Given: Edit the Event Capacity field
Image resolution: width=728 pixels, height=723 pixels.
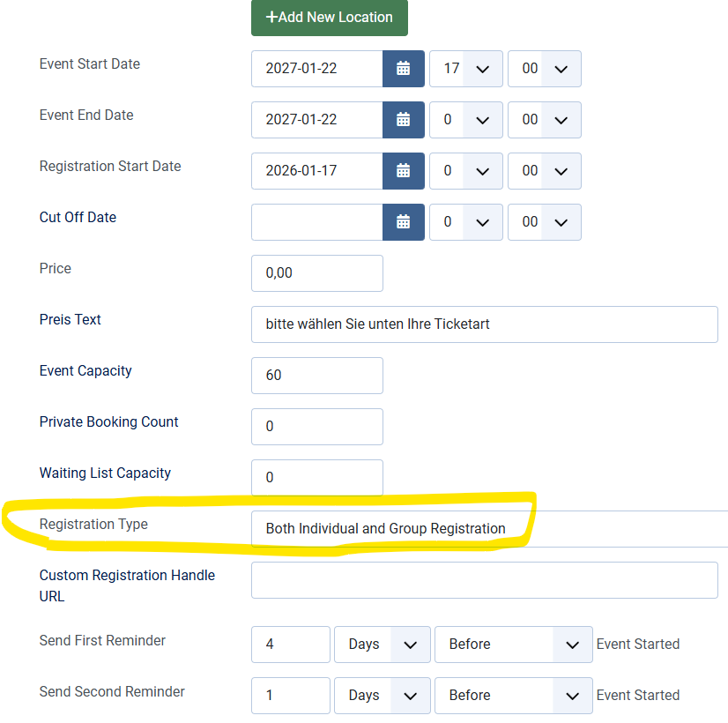Looking at the screenshot, I should coord(316,376).
